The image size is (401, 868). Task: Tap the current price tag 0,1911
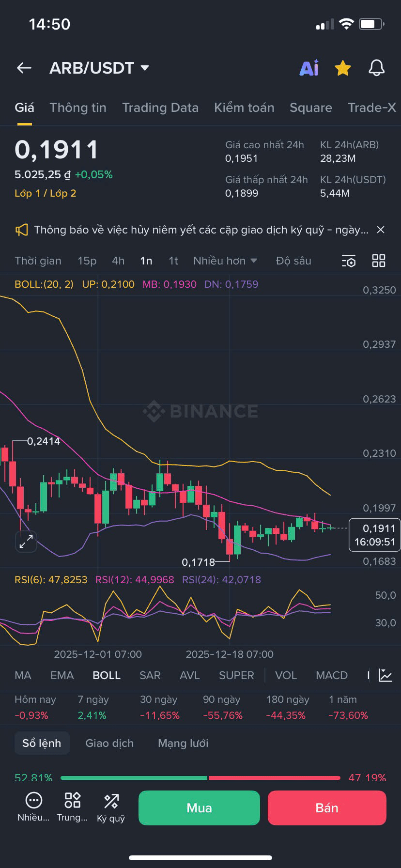(374, 535)
